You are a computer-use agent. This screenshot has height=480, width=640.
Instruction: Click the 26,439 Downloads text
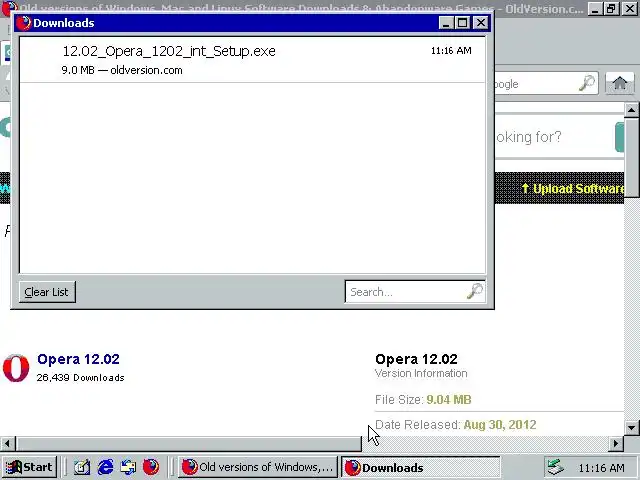point(80,378)
